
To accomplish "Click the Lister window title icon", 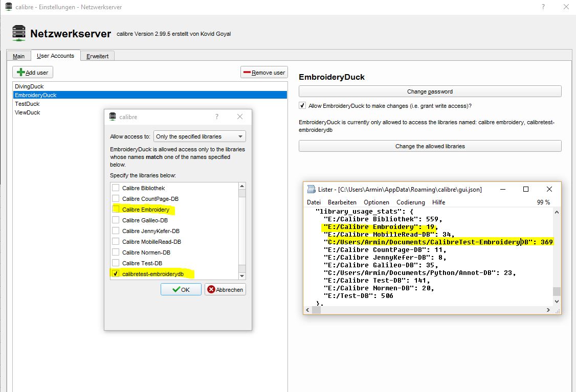I will click(311, 189).
